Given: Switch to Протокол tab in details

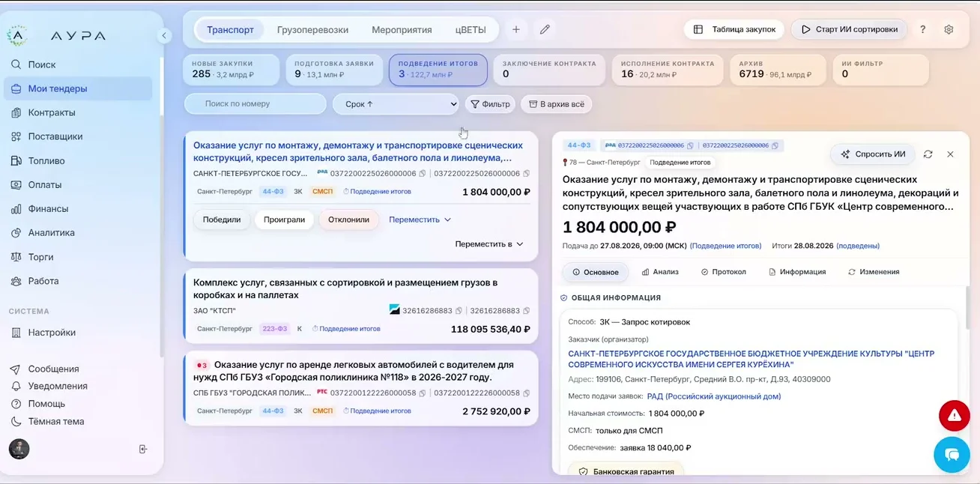Looking at the screenshot, I should coord(724,272).
